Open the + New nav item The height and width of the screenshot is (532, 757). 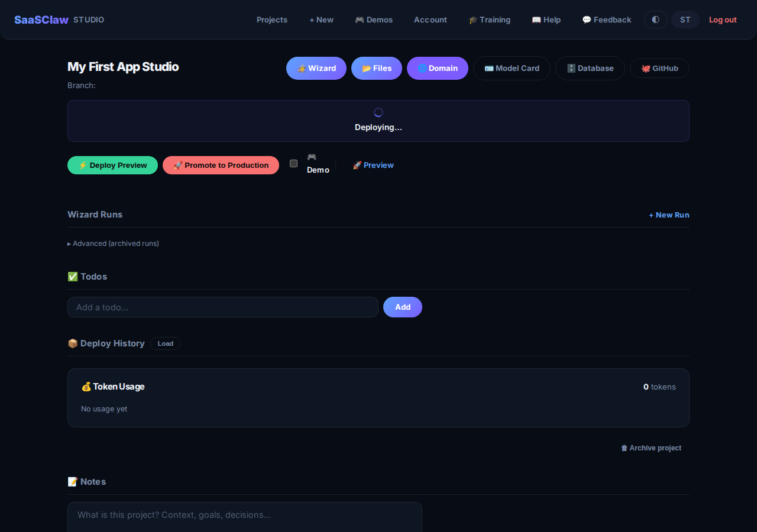click(321, 20)
